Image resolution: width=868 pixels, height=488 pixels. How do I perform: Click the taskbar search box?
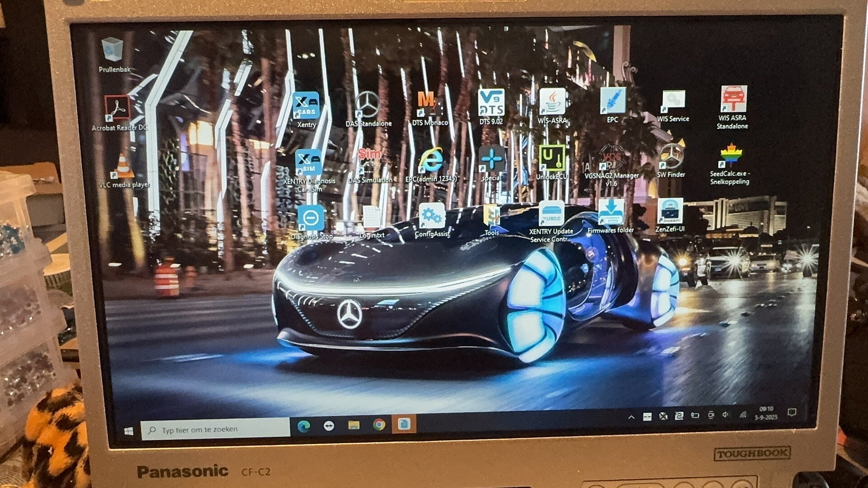click(216, 429)
